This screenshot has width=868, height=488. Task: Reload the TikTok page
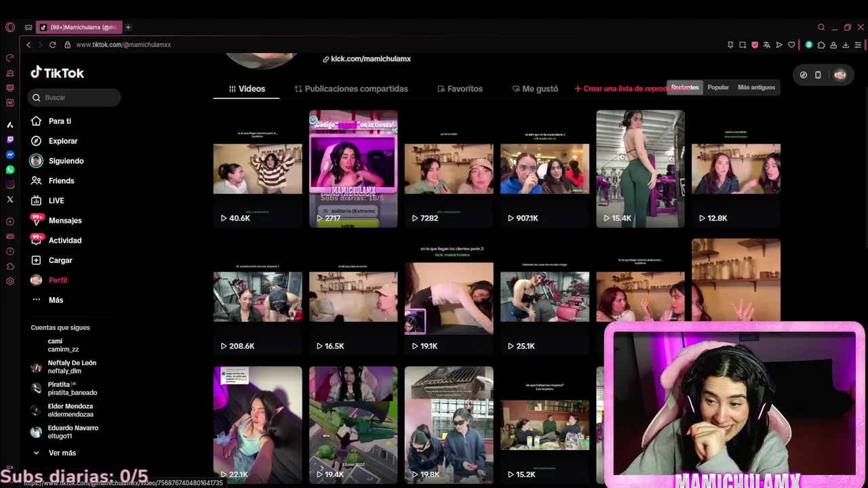[x=52, y=45]
